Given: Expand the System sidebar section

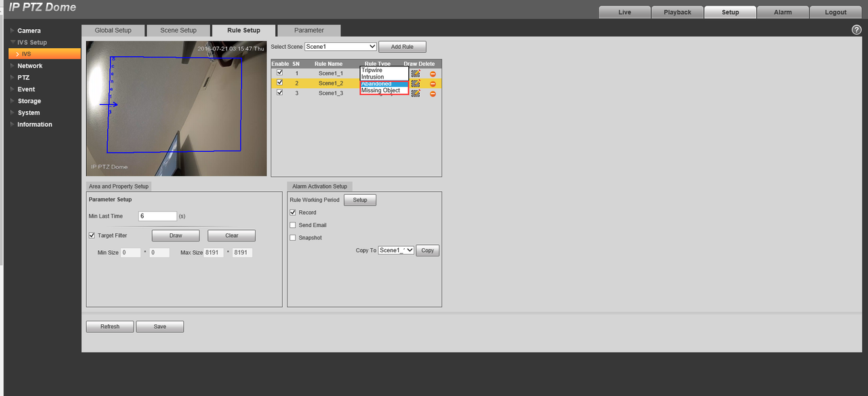Looking at the screenshot, I should click(28, 113).
